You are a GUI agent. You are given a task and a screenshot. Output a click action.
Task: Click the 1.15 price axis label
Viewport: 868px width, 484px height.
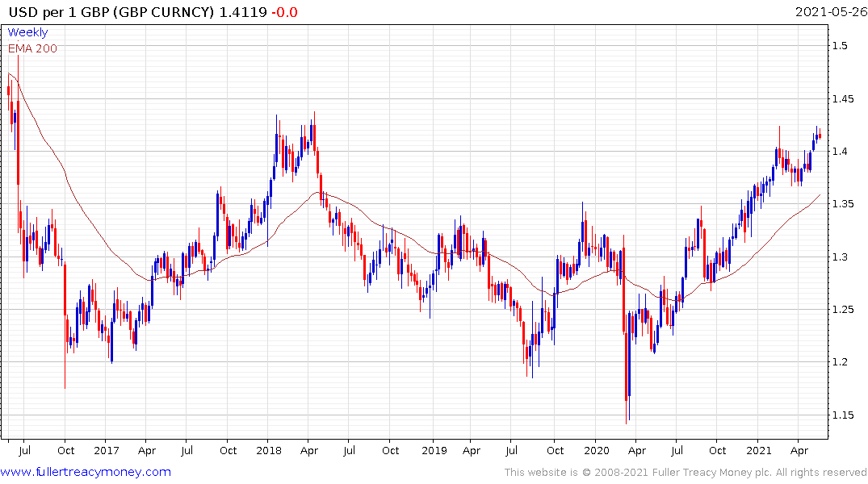click(842, 415)
